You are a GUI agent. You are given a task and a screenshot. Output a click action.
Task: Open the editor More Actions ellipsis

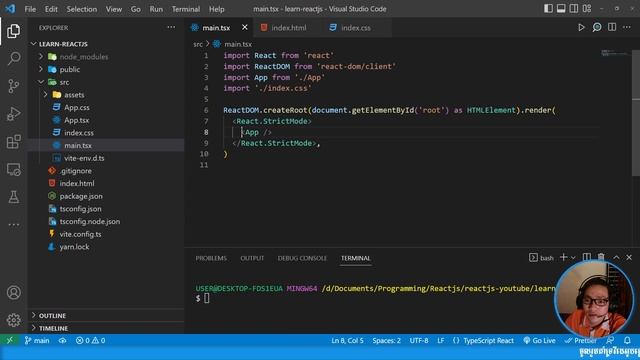tap(627, 27)
